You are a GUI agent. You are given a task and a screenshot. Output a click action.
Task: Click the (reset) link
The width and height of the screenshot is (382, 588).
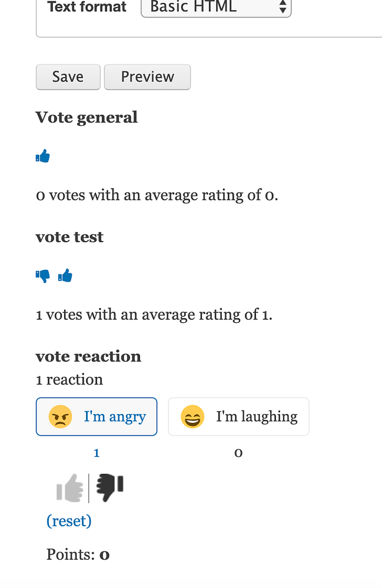(x=69, y=521)
